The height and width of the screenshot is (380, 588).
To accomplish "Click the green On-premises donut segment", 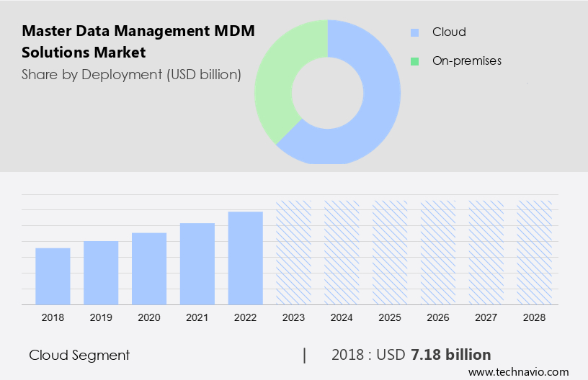I will click(277, 79).
